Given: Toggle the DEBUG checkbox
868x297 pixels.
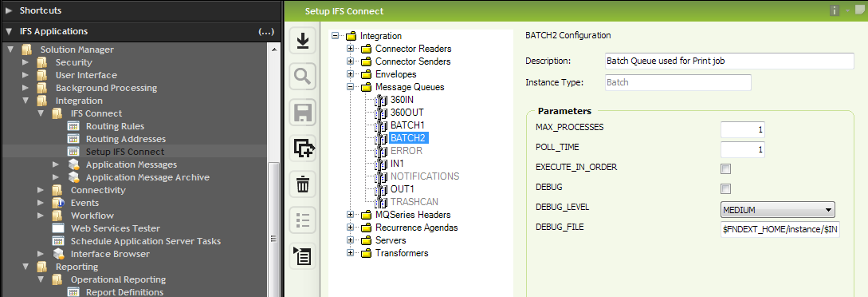Looking at the screenshot, I should [x=726, y=188].
